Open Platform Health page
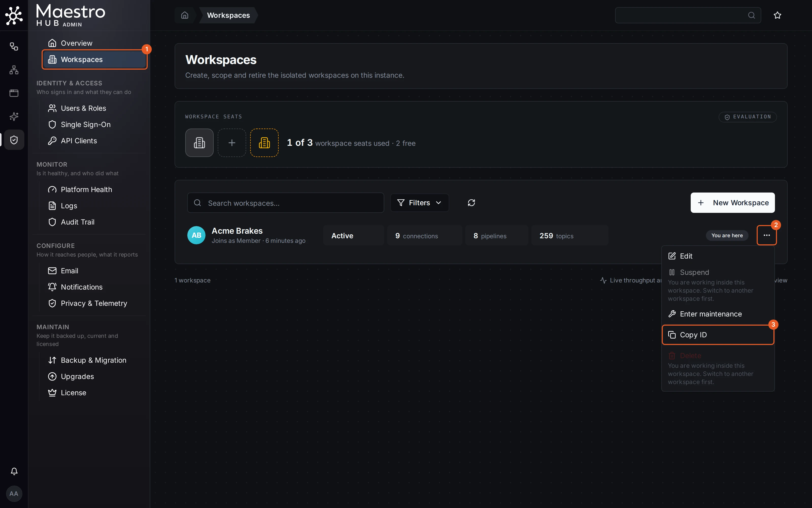This screenshot has width=812, height=508. pyautogui.click(x=95, y=189)
